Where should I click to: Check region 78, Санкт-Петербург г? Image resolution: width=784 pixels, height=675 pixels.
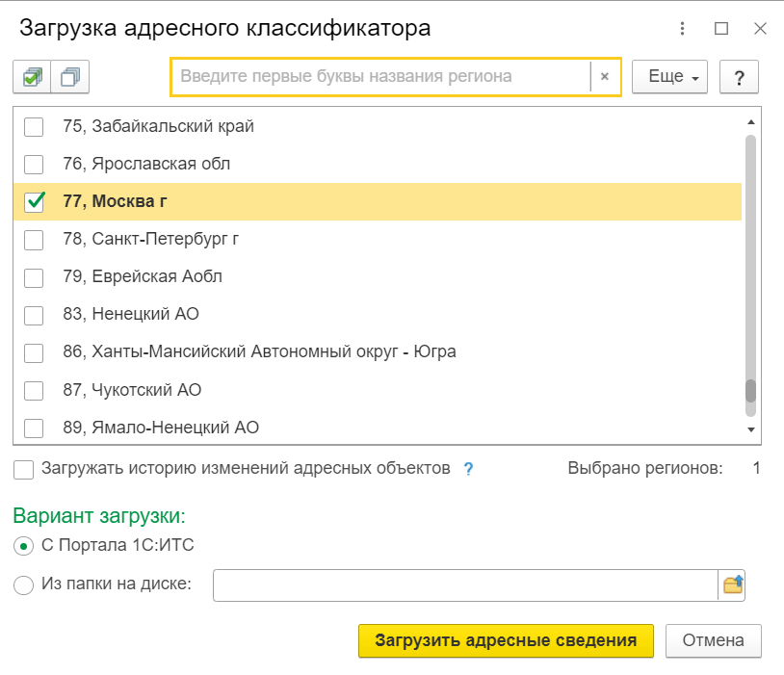point(35,240)
